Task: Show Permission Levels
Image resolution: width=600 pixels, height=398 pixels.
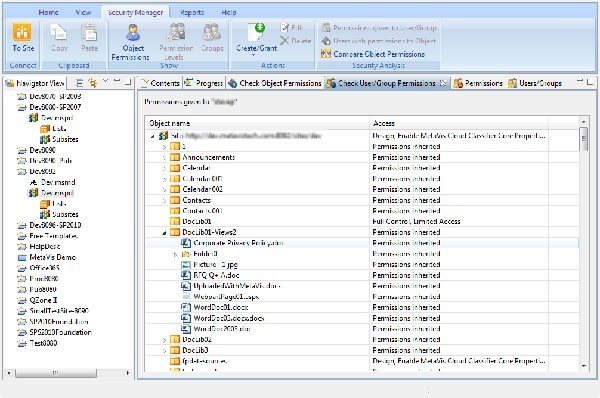Action: [176, 41]
